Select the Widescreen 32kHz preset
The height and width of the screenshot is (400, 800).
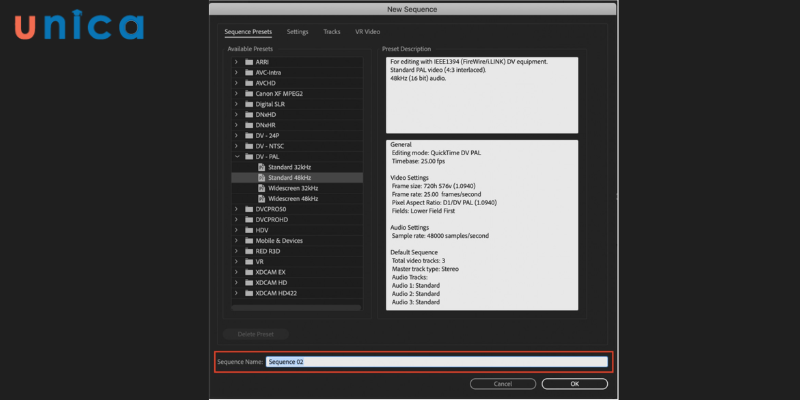294,188
